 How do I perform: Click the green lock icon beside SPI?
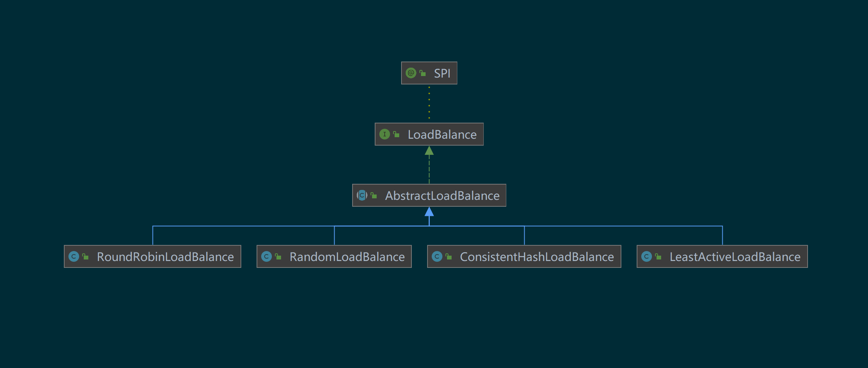423,73
